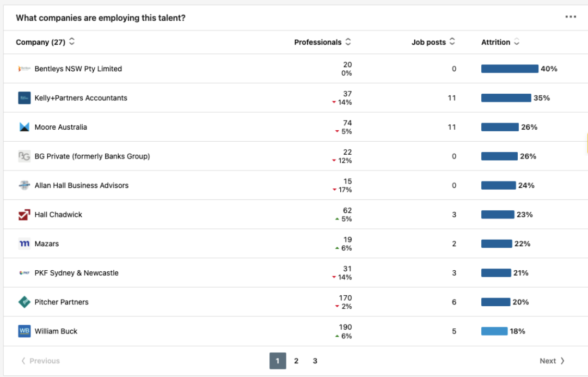588x377 pixels.
Task: Open the Allan Hall Business Advisors link
Action: pos(82,185)
